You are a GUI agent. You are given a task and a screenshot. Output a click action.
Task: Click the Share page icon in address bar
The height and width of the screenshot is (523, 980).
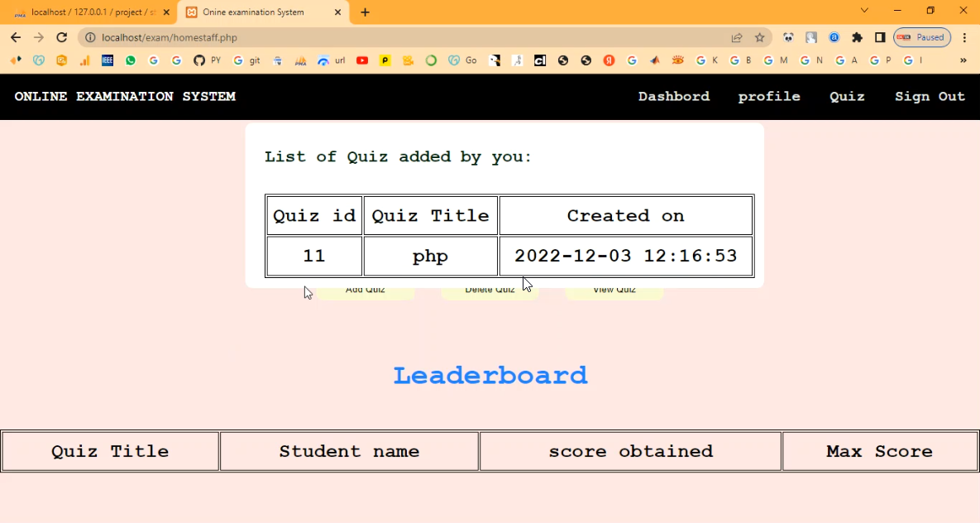(x=736, y=37)
